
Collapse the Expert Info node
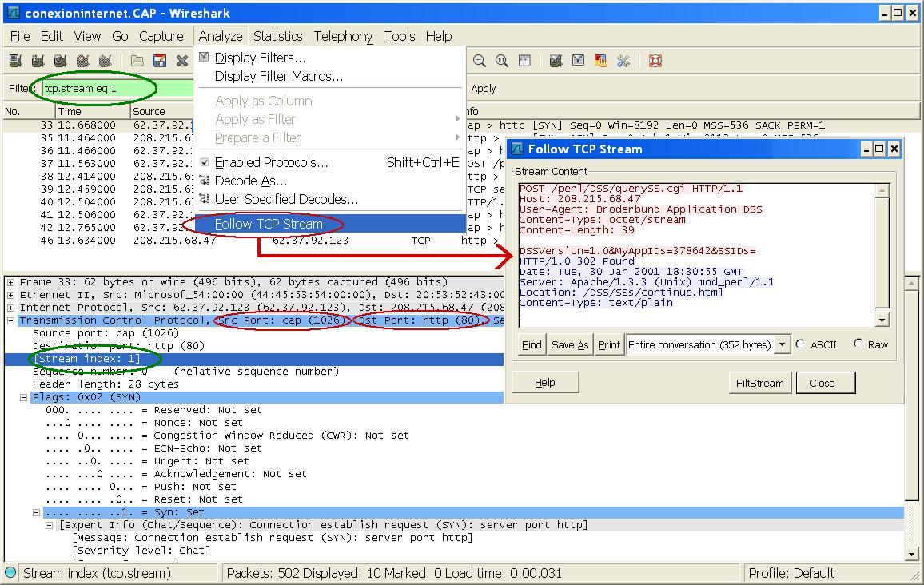[50, 525]
